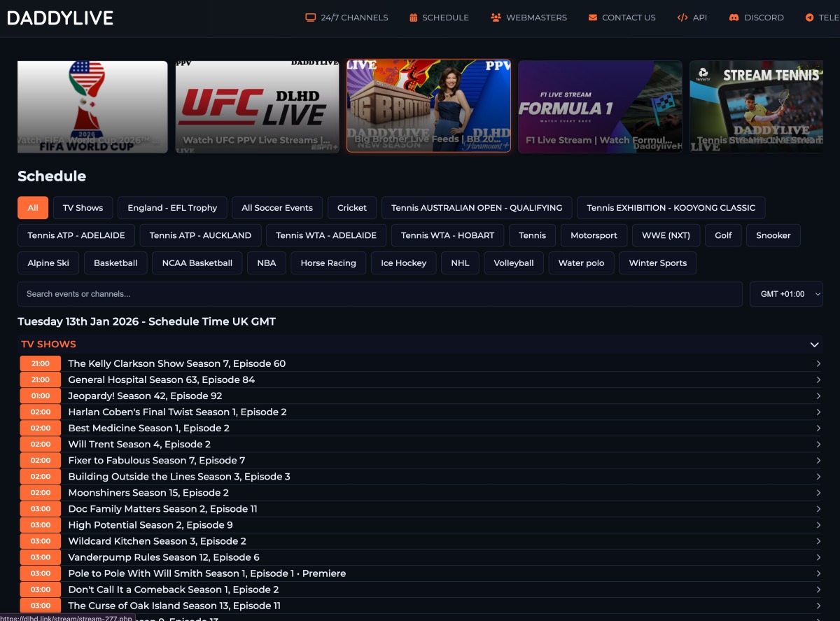Click the Telegram icon in navigation
Image resolution: width=840 pixels, height=621 pixels.
point(810,18)
